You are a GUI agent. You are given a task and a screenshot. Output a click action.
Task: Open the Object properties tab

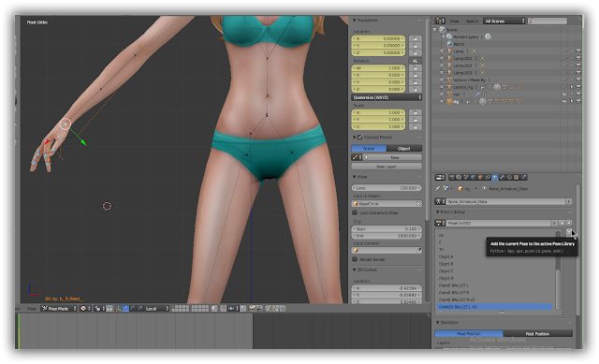(480, 177)
